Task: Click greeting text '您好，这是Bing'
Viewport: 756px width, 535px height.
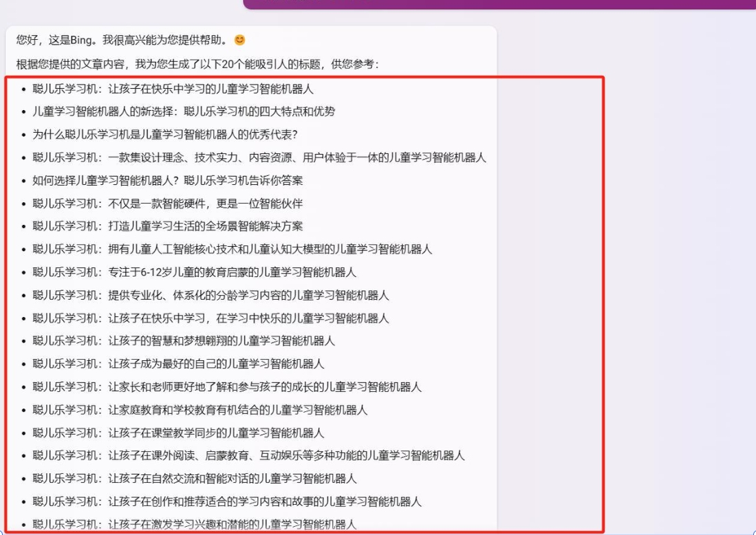Action: (x=54, y=40)
